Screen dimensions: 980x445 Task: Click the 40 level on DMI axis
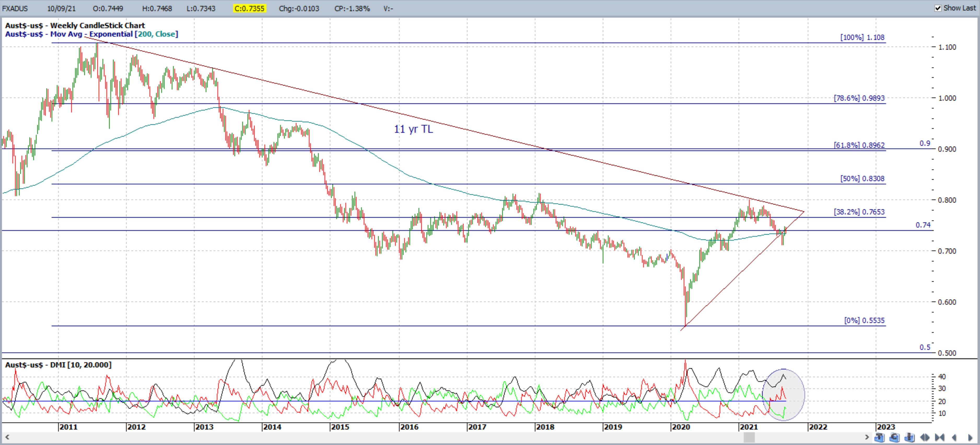coord(942,376)
